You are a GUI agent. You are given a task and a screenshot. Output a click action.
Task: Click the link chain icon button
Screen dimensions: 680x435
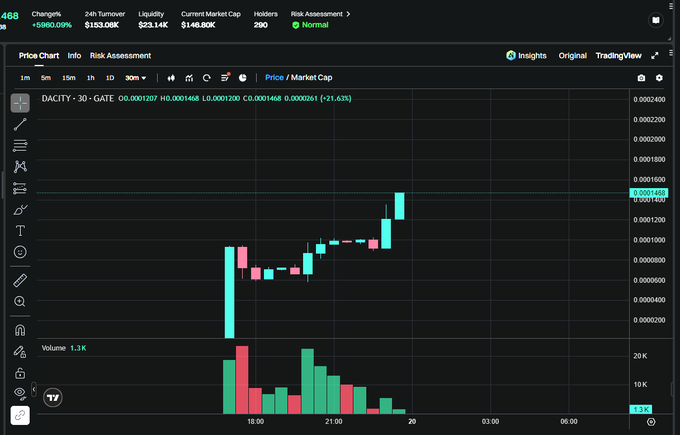click(x=20, y=415)
